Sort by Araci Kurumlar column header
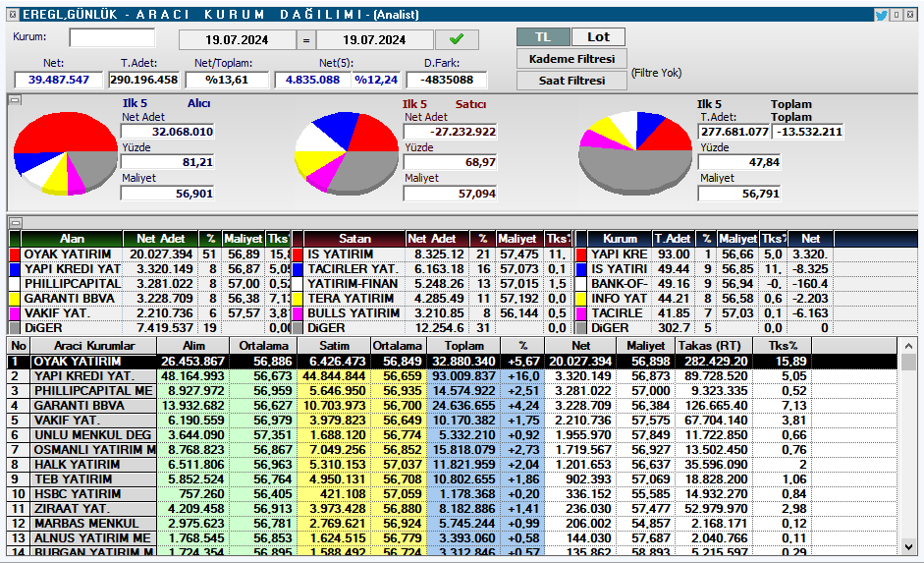This screenshot has height=563, width=924. pyautogui.click(x=93, y=346)
